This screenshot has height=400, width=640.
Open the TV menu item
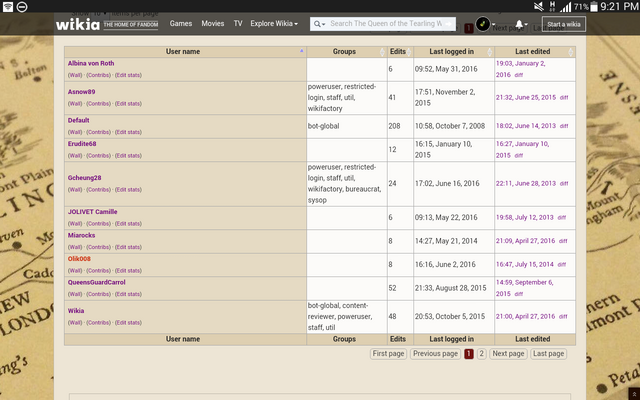pos(238,24)
